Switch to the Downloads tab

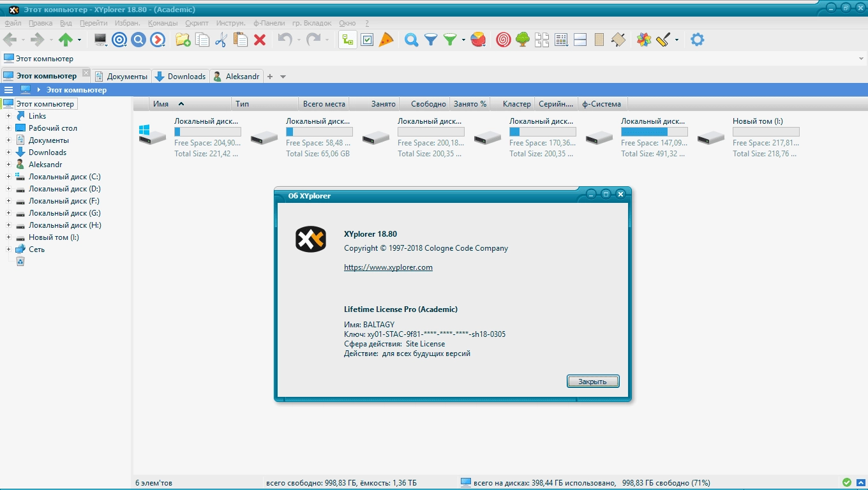pos(181,77)
